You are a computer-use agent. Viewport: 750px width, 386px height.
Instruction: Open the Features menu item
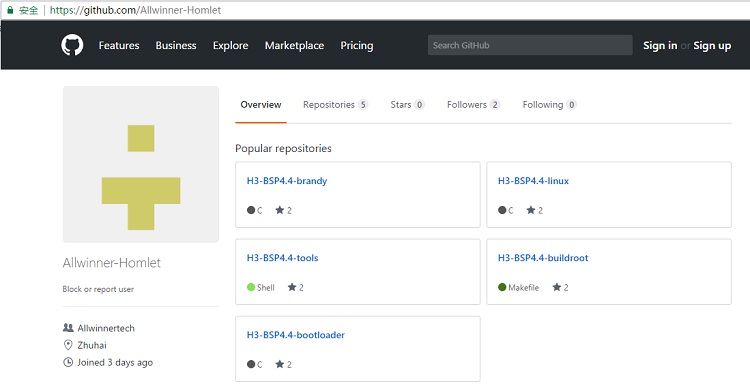tap(119, 45)
